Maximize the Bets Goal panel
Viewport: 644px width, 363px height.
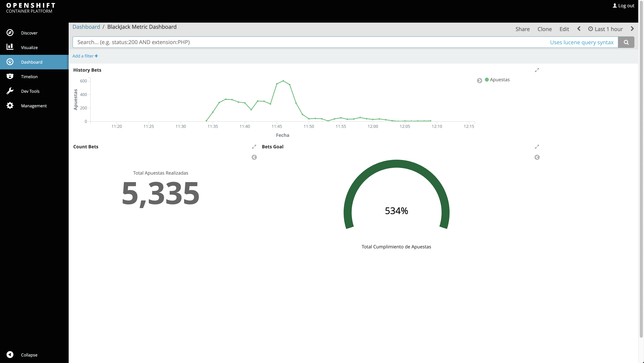coord(537,147)
